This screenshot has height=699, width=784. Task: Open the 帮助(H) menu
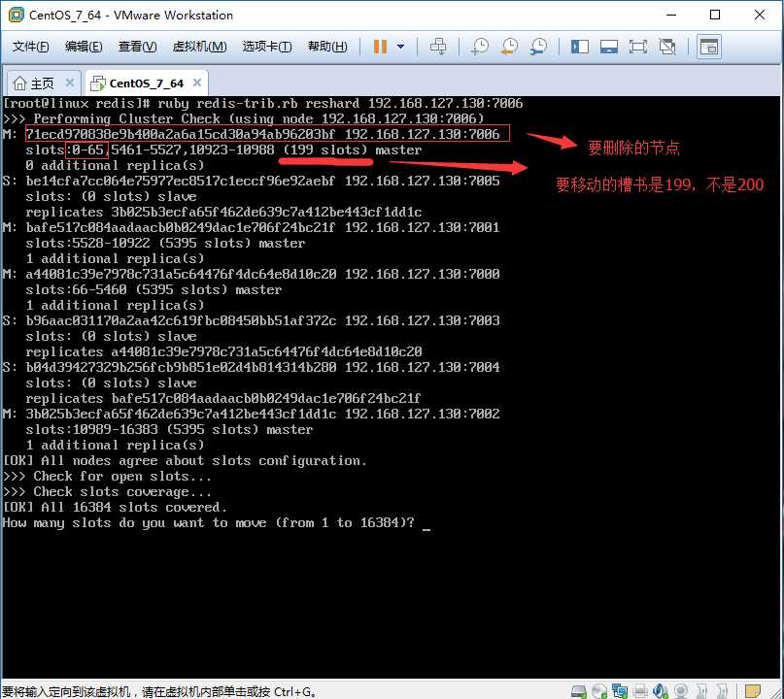pos(327,47)
